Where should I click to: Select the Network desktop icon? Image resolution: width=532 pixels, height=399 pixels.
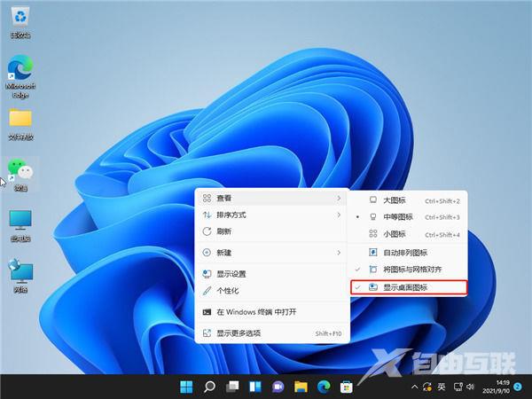coord(20,276)
